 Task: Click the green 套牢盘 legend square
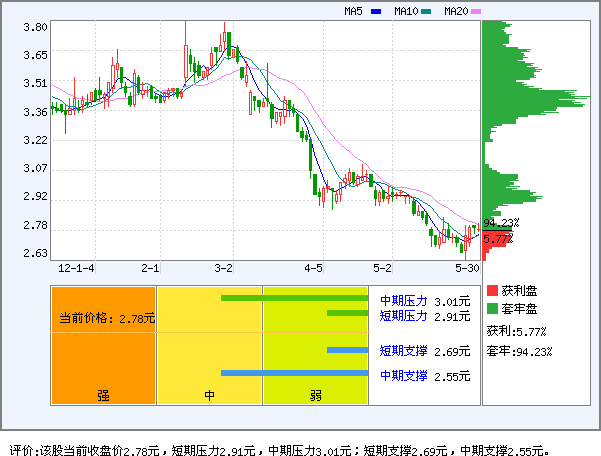492,308
